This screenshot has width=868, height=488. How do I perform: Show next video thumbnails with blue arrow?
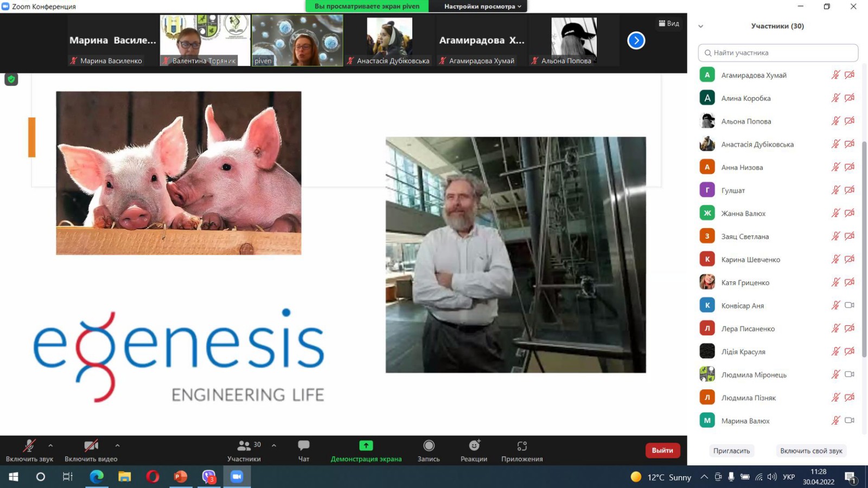tap(636, 40)
